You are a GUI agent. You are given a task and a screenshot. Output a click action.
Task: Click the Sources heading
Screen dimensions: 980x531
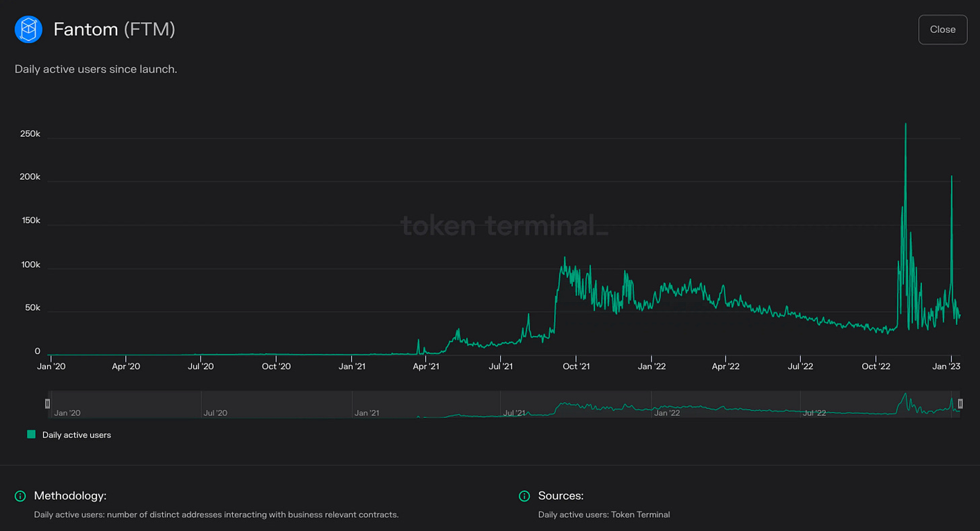click(561, 496)
